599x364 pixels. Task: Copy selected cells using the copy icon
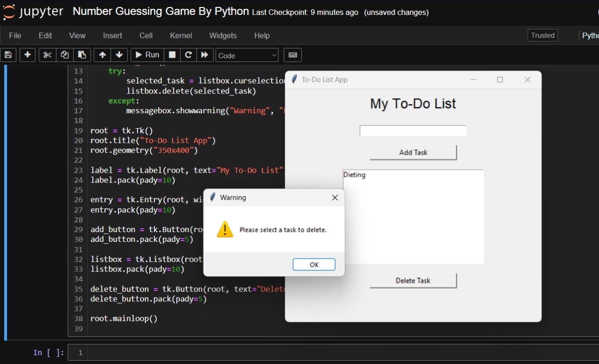(65, 55)
